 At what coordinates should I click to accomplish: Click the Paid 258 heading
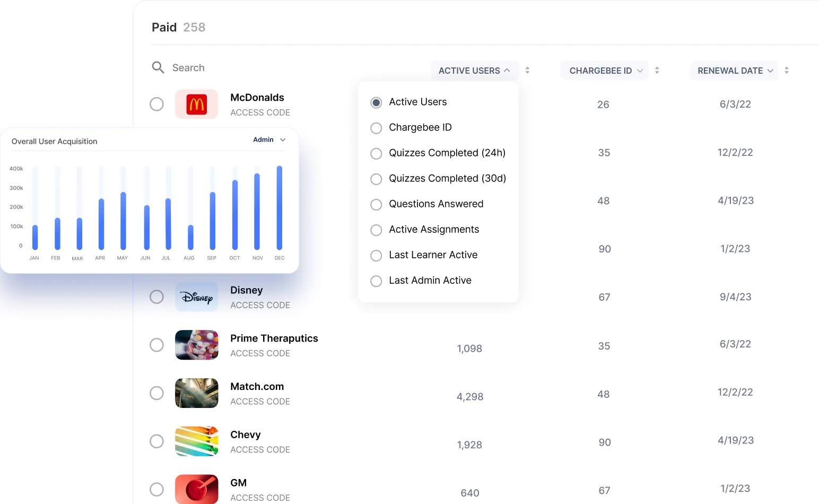[x=178, y=27]
